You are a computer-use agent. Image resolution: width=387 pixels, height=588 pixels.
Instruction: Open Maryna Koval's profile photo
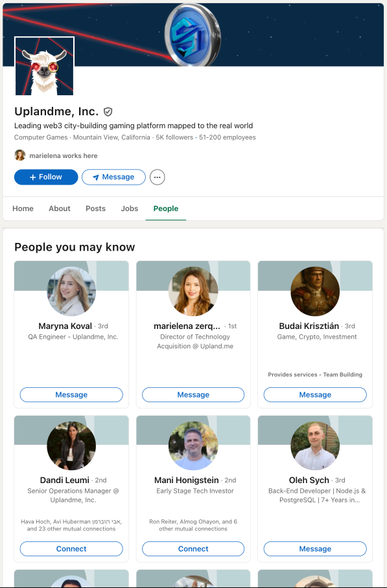(71, 291)
